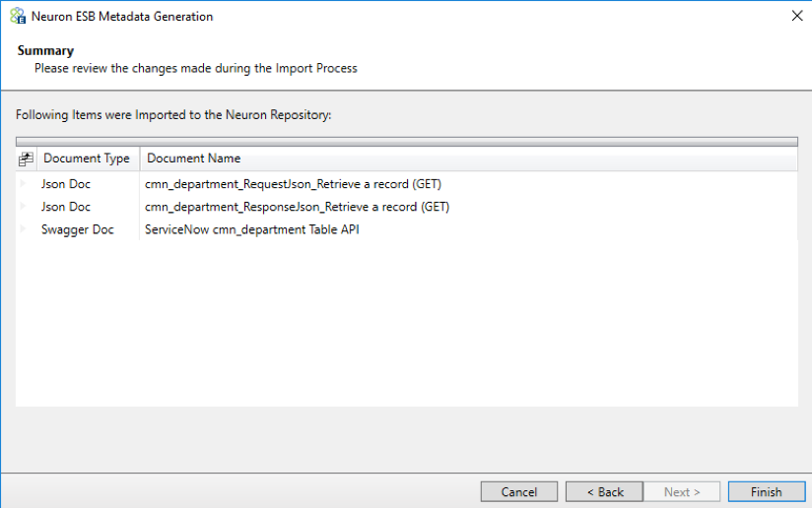Sort by Document Name column header

coord(194,159)
